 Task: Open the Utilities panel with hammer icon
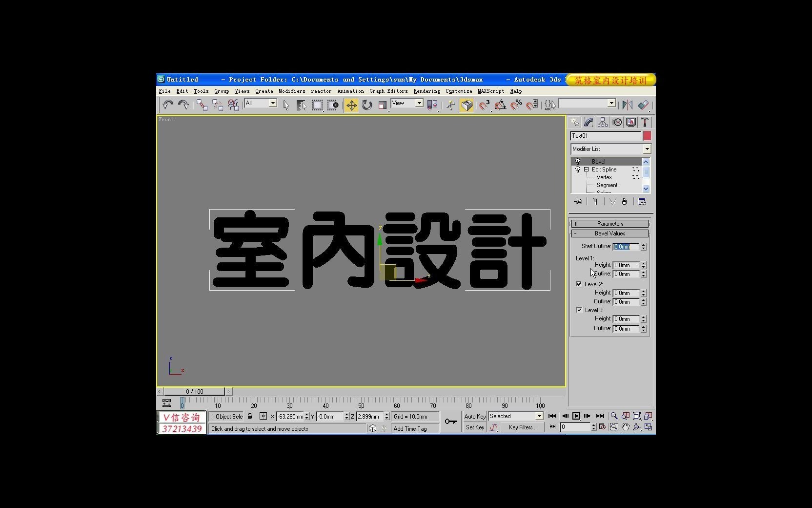pyautogui.click(x=645, y=122)
